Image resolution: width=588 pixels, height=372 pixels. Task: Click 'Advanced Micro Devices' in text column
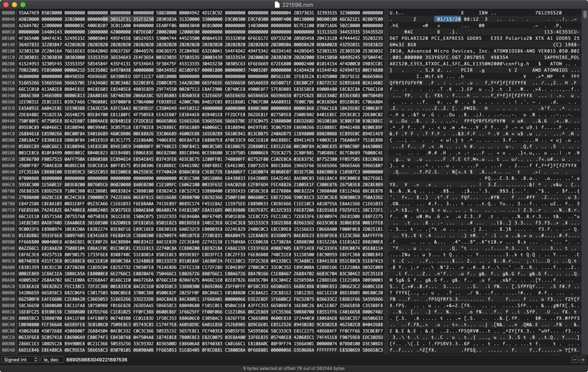point(440,51)
